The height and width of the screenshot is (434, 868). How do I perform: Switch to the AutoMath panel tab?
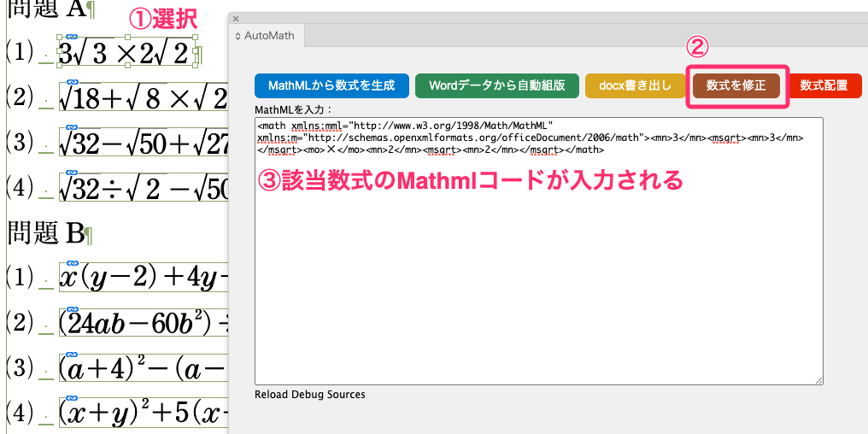[268, 36]
